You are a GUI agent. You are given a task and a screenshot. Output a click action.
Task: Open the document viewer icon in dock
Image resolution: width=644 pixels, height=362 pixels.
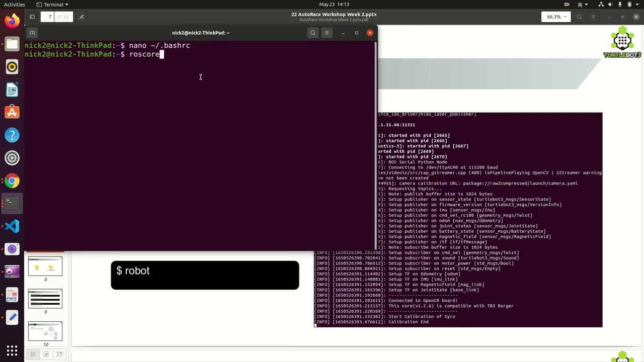pyautogui.click(x=12, y=295)
